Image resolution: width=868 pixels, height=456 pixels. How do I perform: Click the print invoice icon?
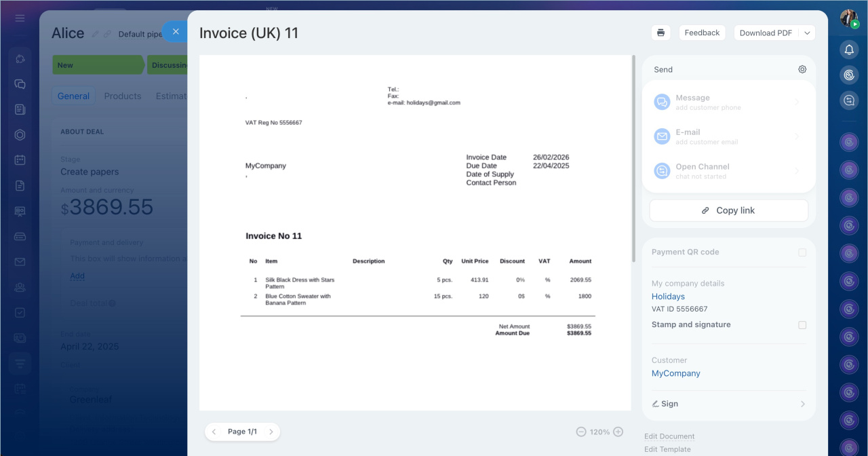[x=660, y=33]
